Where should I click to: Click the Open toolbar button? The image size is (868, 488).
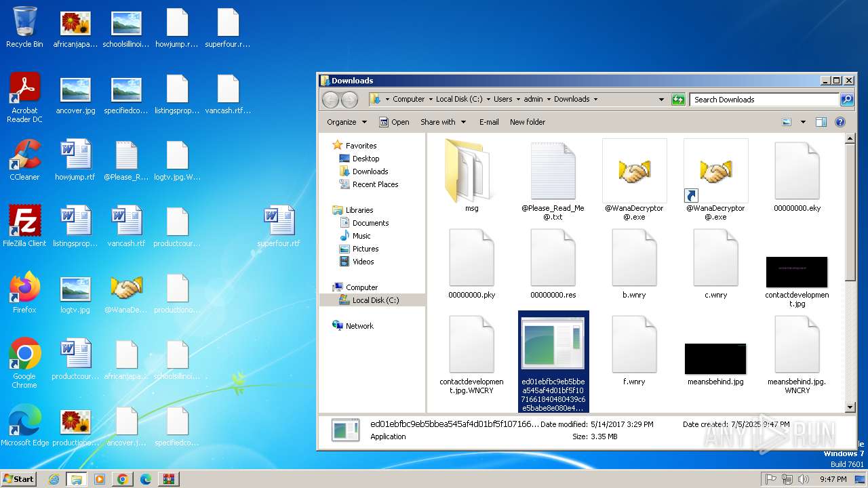pos(394,122)
